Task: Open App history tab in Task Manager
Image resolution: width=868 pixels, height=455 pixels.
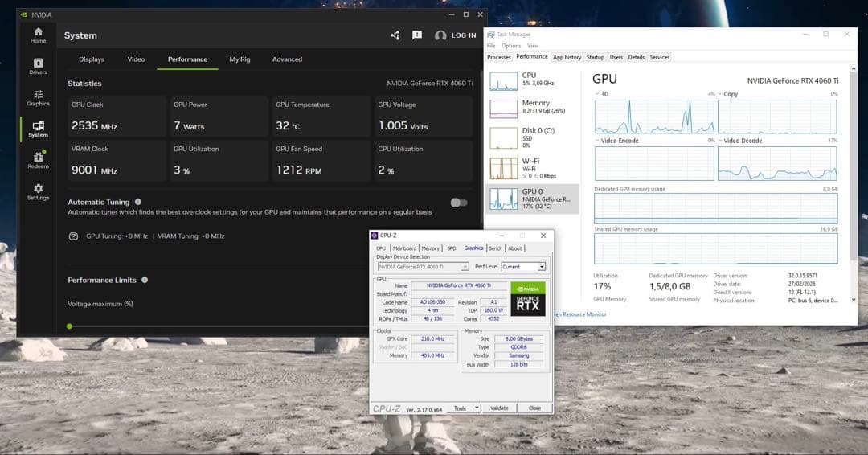Action: click(x=567, y=58)
